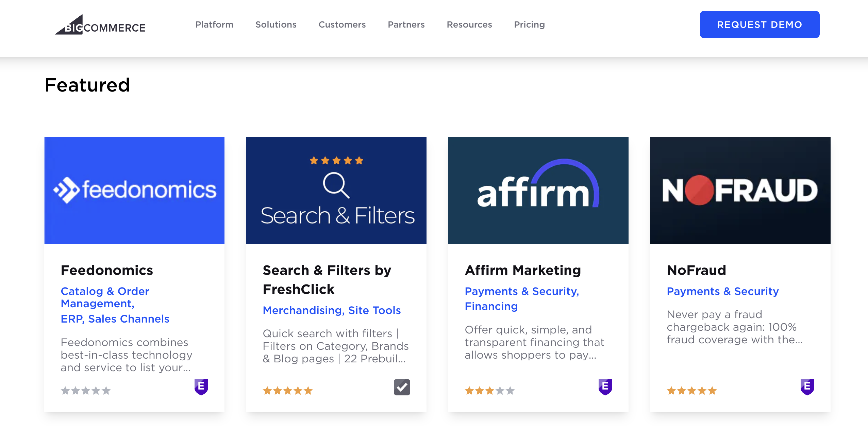Open the Search & Filters banner image

336,191
